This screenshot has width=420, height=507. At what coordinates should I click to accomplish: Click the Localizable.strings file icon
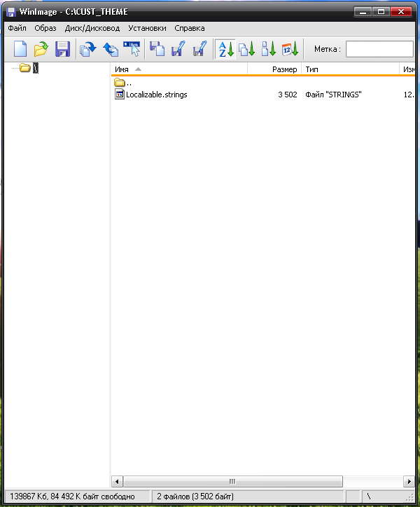(120, 95)
